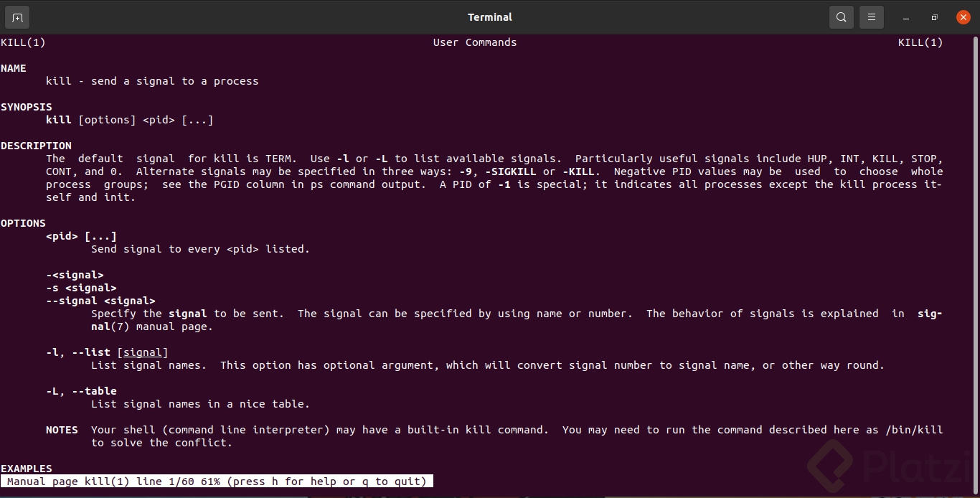Open the hamburger menu

coord(872,17)
